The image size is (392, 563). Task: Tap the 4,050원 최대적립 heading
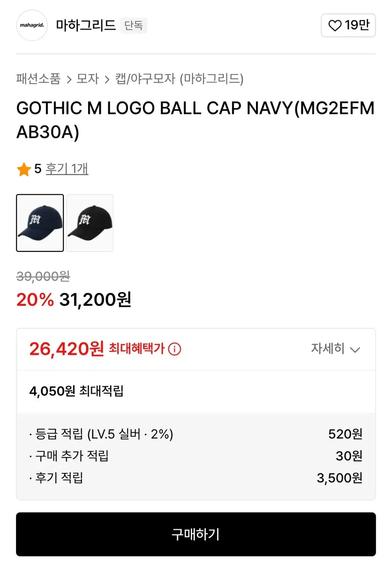pos(76,391)
